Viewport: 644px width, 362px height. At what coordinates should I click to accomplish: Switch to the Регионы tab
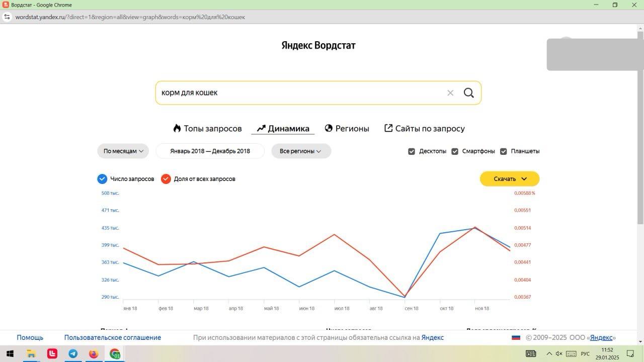click(x=347, y=129)
